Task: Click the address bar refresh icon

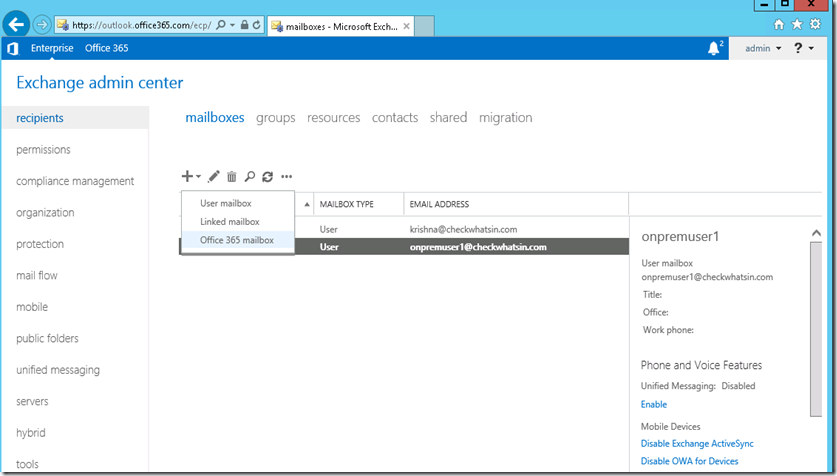Action: pos(257,25)
